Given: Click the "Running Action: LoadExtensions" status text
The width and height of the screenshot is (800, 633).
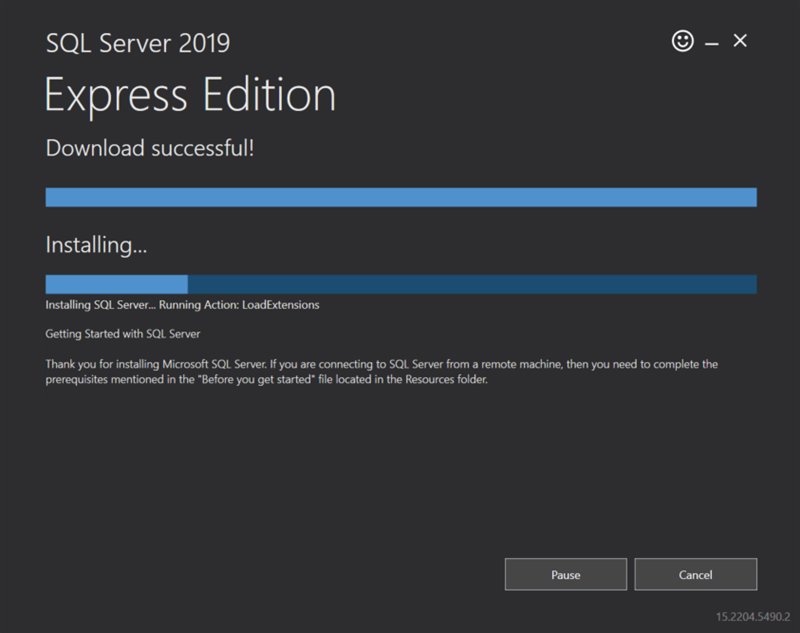Looking at the screenshot, I should (250, 305).
